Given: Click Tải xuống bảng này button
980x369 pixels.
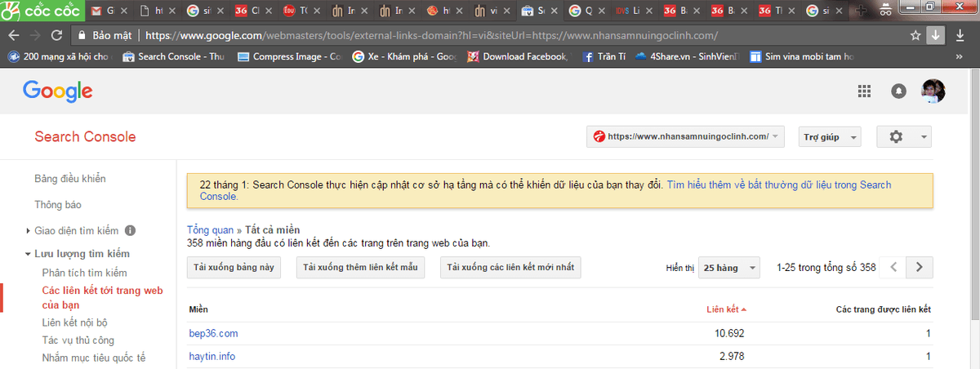Looking at the screenshot, I should pyautogui.click(x=234, y=267).
